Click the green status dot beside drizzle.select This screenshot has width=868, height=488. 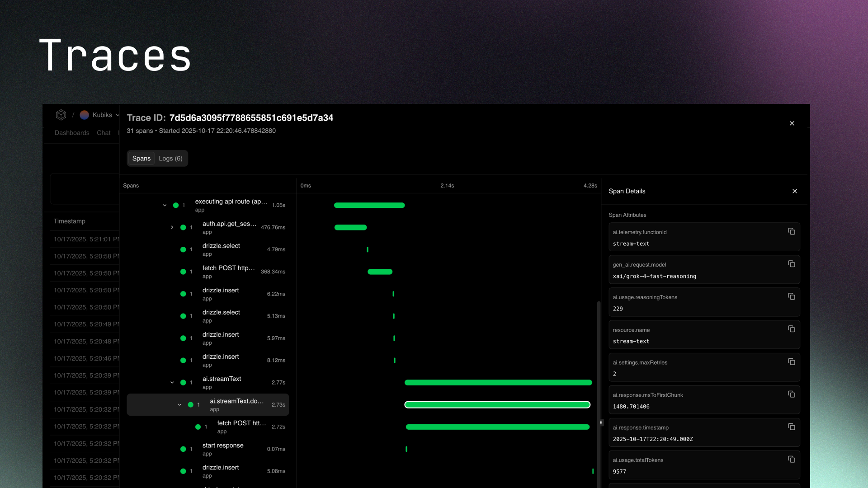click(x=184, y=249)
